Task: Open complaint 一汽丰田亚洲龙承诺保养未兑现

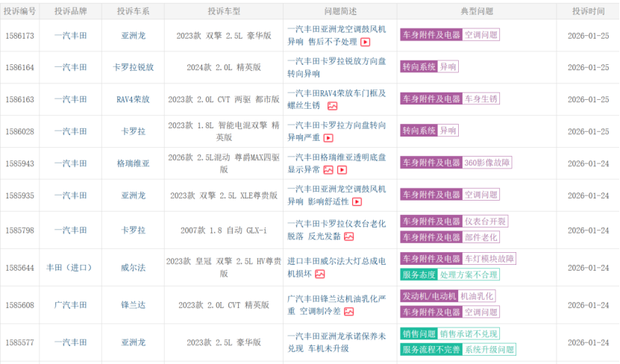Action: pos(336,342)
